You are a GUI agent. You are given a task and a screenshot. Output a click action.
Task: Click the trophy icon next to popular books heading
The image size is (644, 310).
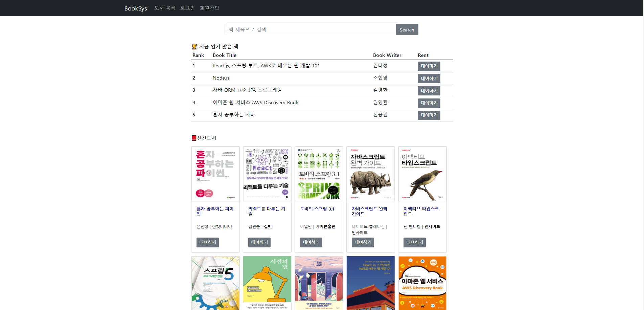coord(194,46)
